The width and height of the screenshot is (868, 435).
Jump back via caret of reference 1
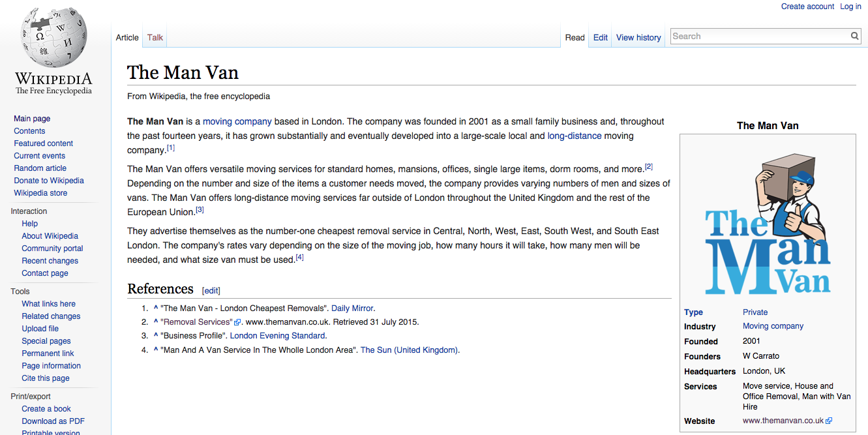(156, 308)
